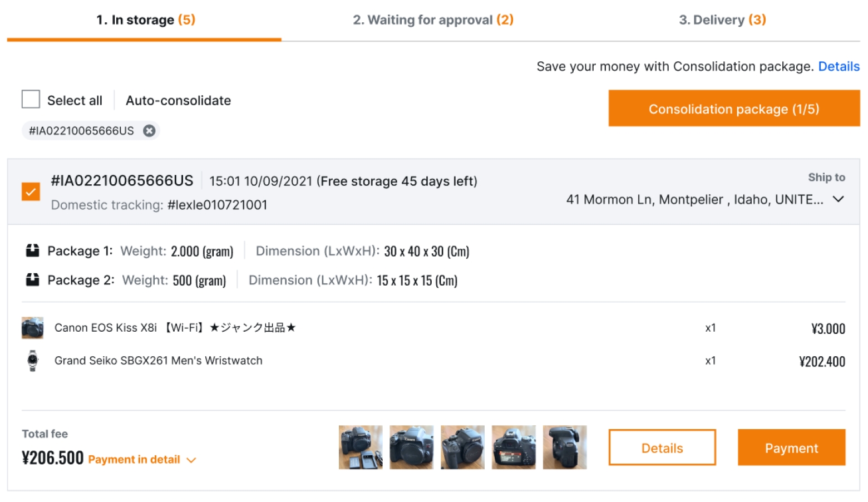
Task: View the last camera side-view photo
Action: pyautogui.click(x=564, y=447)
